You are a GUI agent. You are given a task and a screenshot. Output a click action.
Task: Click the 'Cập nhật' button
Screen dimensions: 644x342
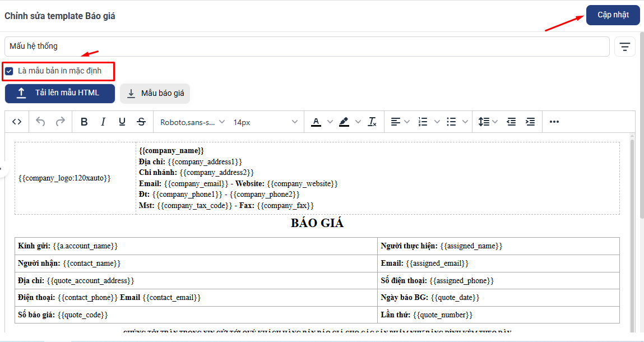coord(613,15)
